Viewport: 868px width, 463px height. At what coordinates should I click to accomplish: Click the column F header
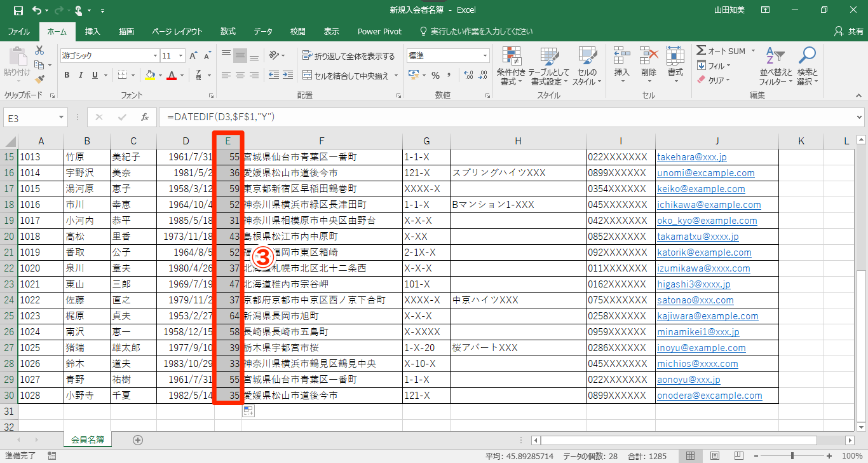point(322,141)
